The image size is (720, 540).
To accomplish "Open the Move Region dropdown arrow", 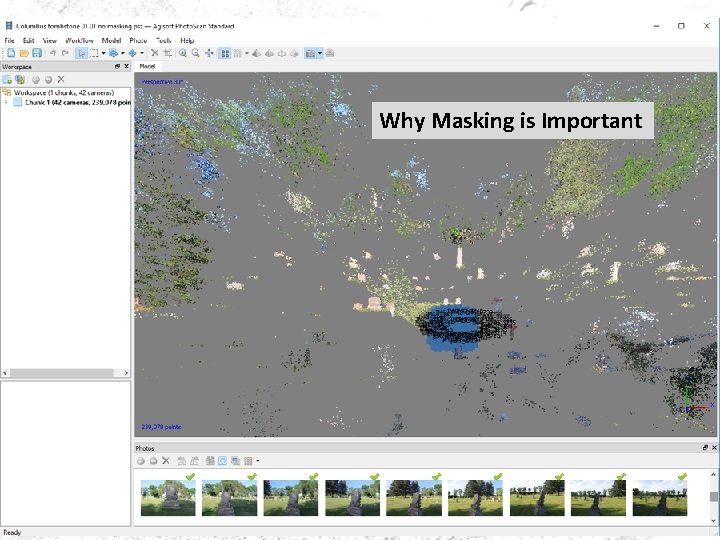I will pos(123,53).
